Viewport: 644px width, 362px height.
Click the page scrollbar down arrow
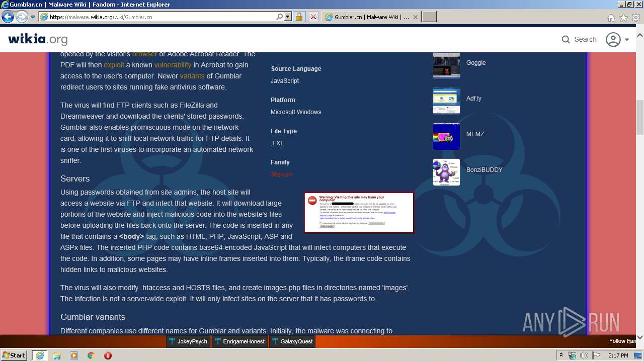(640, 337)
